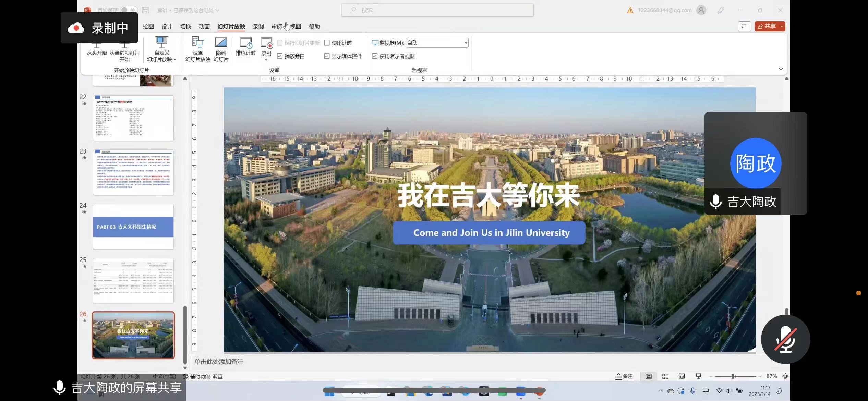Click the red Share button
Image resolution: width=868 pixels, height=401 pixels.
click(767, 26)
